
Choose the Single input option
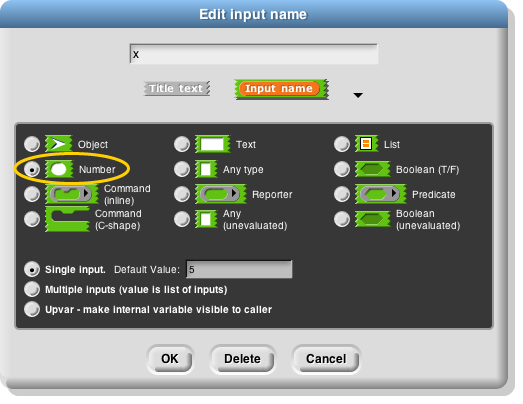(x=32, y=269)
